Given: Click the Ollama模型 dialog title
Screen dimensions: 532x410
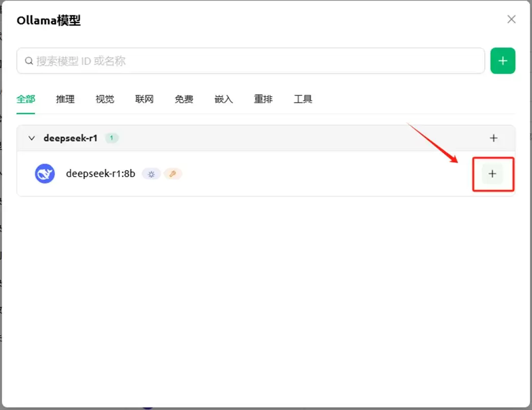Looking at the screenshot, I should [48, 20].
